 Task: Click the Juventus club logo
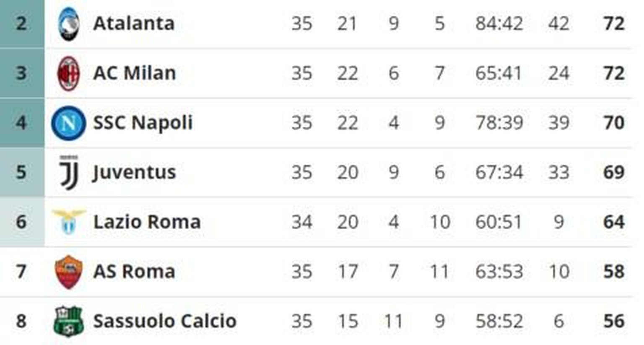[x=69, y=172]
